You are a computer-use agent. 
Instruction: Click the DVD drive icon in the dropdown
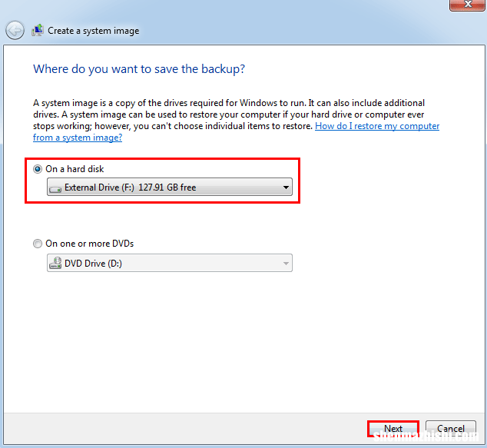[x=55, y=263]
